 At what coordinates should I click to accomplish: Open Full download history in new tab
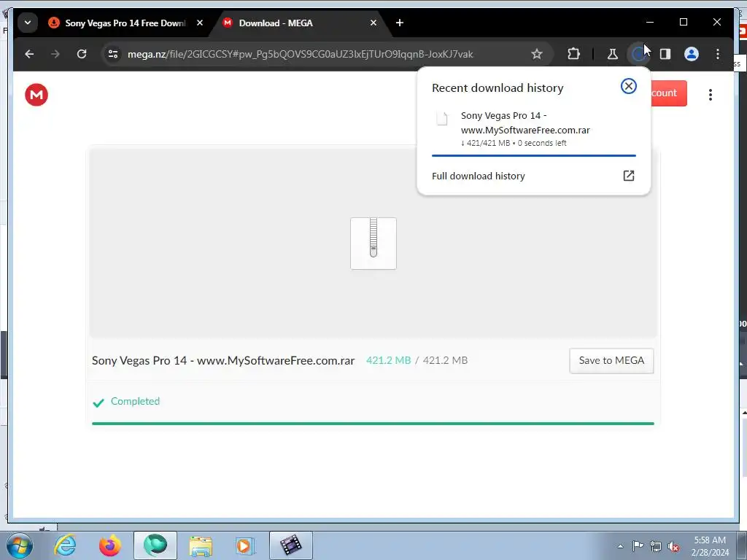pos(628,176)
